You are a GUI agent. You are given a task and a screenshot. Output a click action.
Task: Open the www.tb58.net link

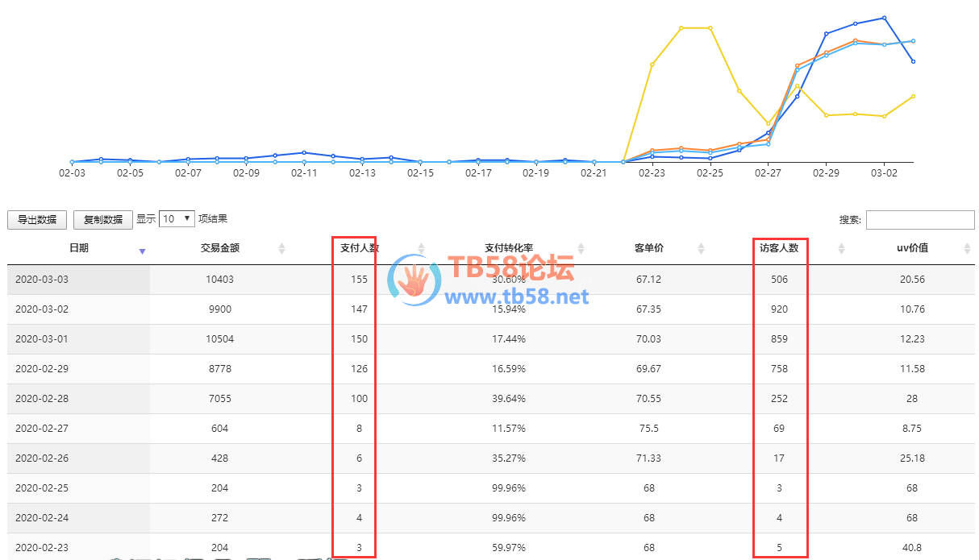[517, 297]
